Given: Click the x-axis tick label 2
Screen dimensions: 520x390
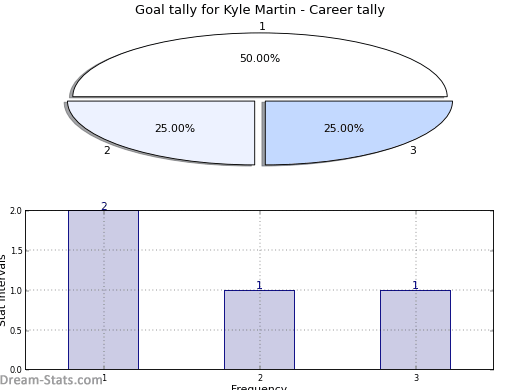Looking at the screenshot, I should pos(260,378).
